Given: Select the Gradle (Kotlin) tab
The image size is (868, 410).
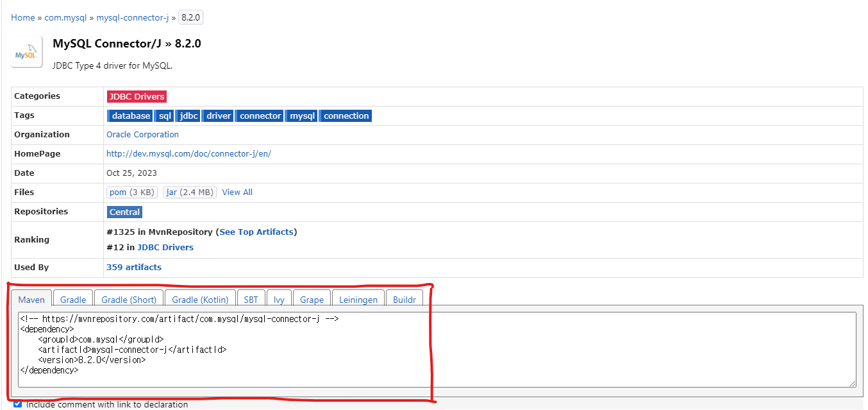Looking at the screenshot, I should (201, 299).
